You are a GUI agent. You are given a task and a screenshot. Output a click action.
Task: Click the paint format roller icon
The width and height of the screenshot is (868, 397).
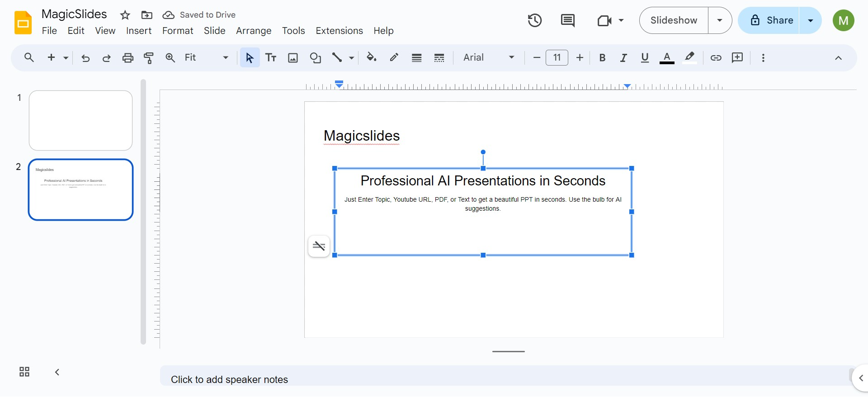[x=149, y=58]
